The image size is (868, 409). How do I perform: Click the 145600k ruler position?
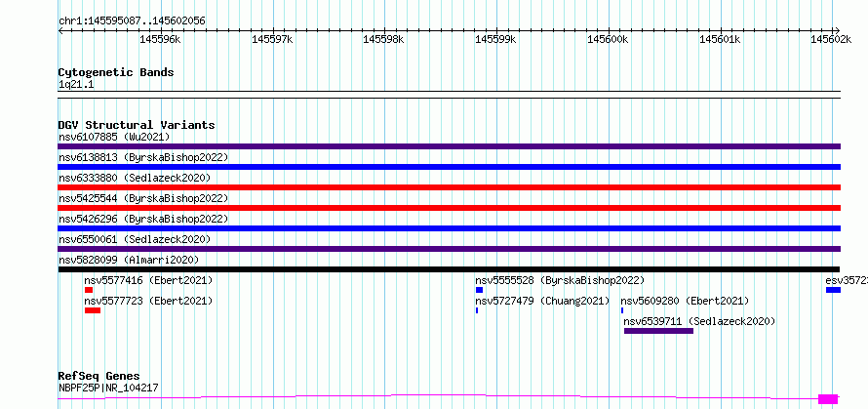609,39
